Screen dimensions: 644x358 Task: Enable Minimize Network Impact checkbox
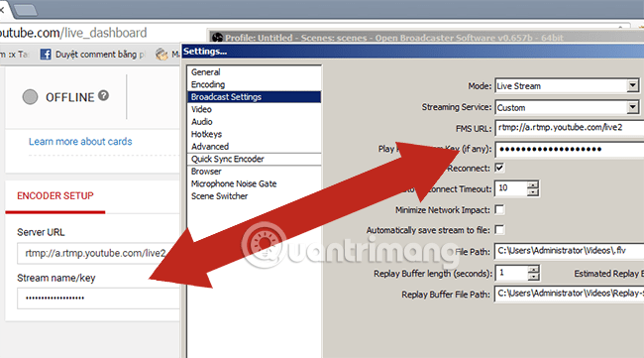coord(499,209)
